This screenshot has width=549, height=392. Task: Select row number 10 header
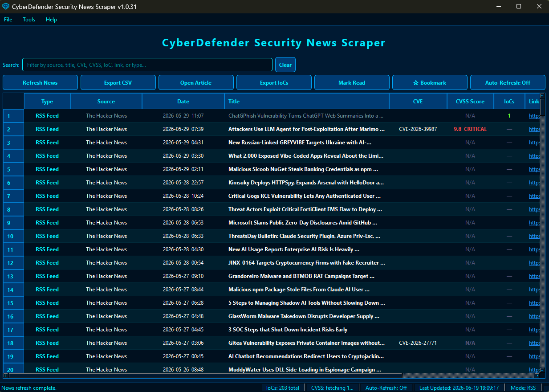click(13, 236)
